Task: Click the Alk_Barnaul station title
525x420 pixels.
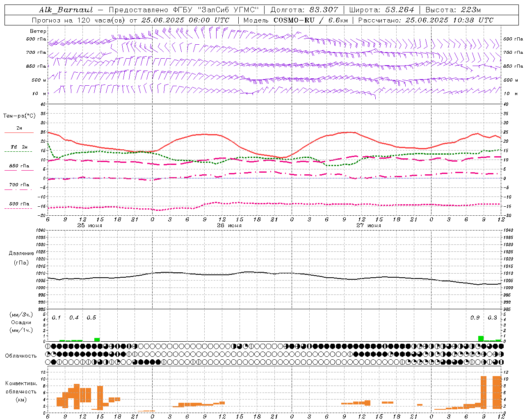Action: pyautogui.click(x=66, y=10)
